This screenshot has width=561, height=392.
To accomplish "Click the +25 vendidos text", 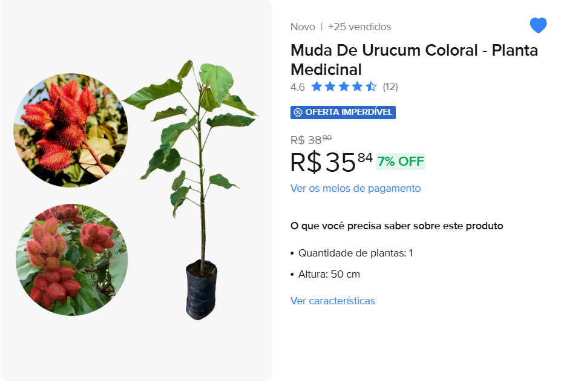I will (359, 27).
